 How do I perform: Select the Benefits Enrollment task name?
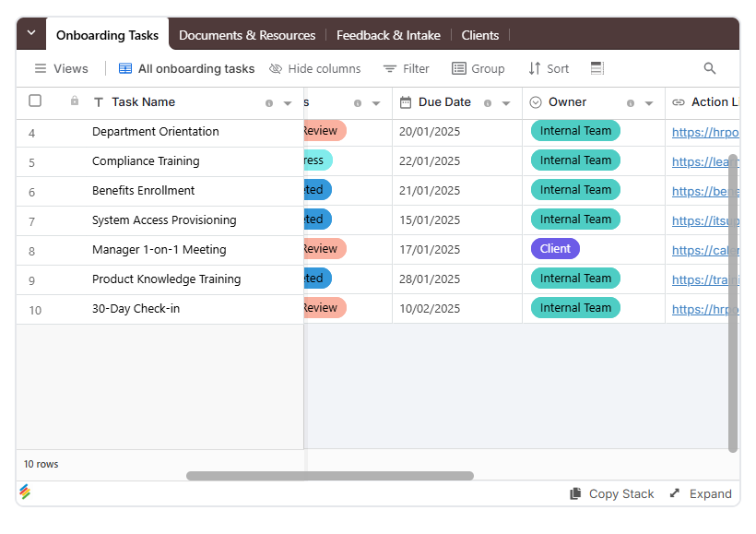coord(143,191)
